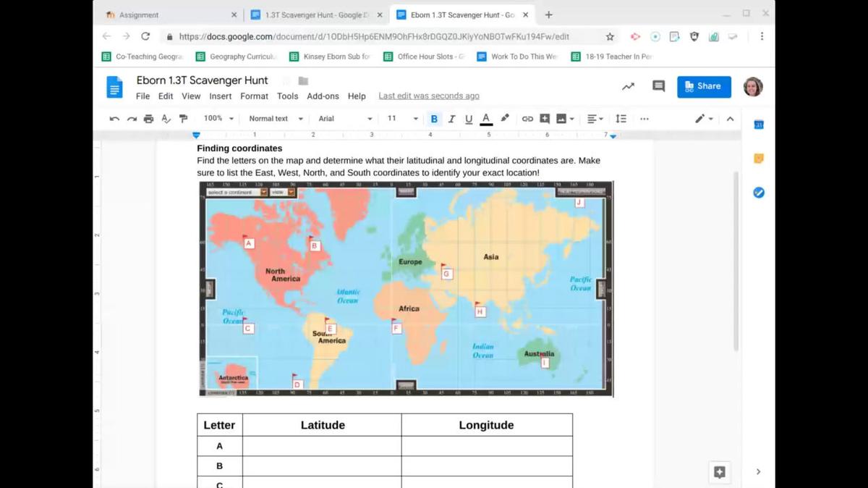Open the Format menu
This screenshot has width=868, height=488.
tap(254, 96)
